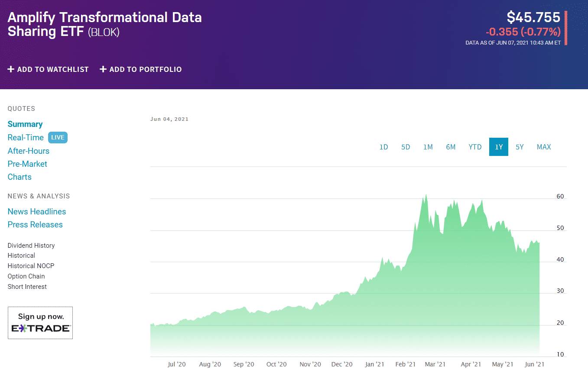The image size is (588, 369).
Task: Click the plus icon beside Add to Watchlist
Action: [x=11, y=69]
